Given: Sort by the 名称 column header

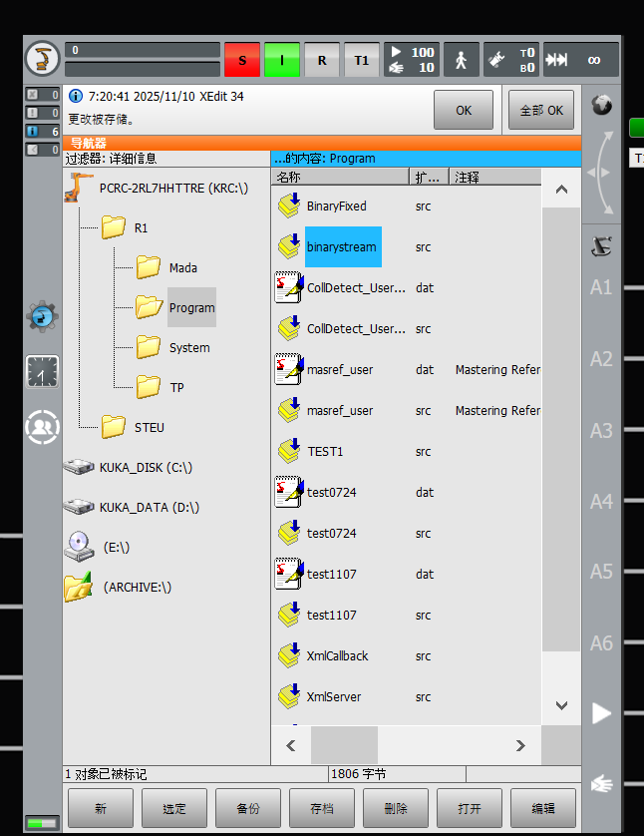Looking at the screenshot, I should pos(340,177).
